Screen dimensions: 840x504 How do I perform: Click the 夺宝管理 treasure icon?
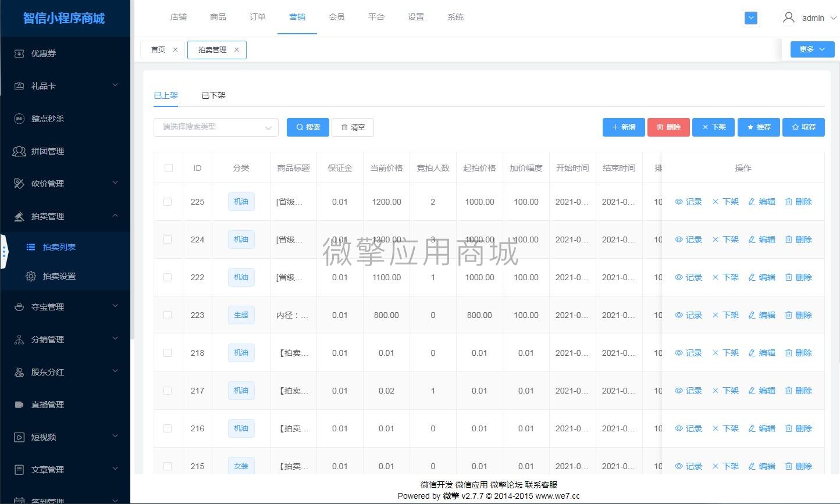point(19,307)
